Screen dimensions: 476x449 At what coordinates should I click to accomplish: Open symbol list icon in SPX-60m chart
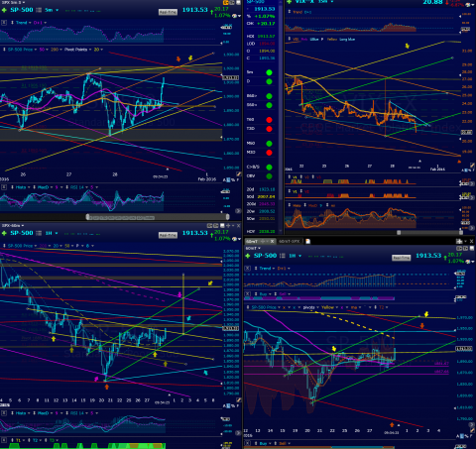[x=39, y=233]
